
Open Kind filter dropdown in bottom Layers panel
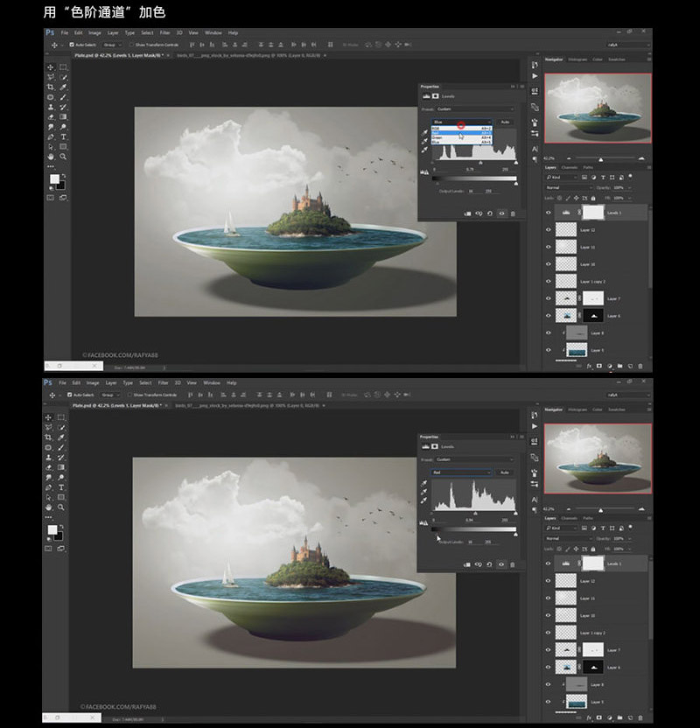tap(562, 528)
